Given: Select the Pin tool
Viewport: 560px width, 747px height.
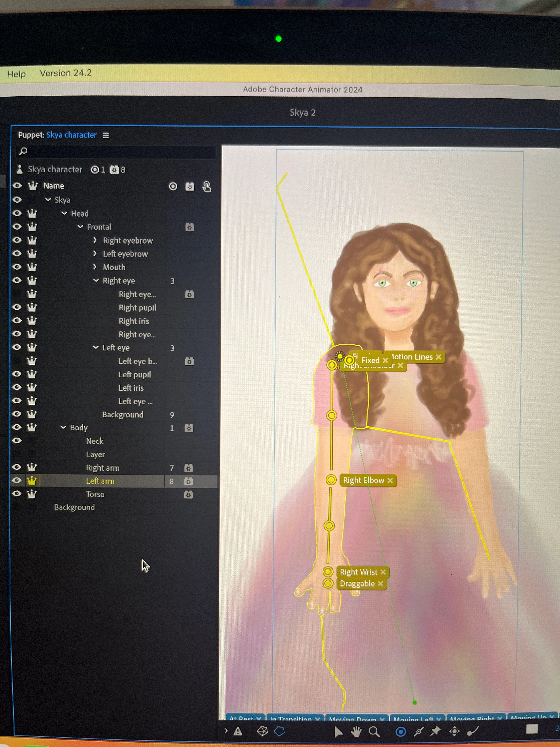Looking at the screenshot, I should click(x=435, y=731).
